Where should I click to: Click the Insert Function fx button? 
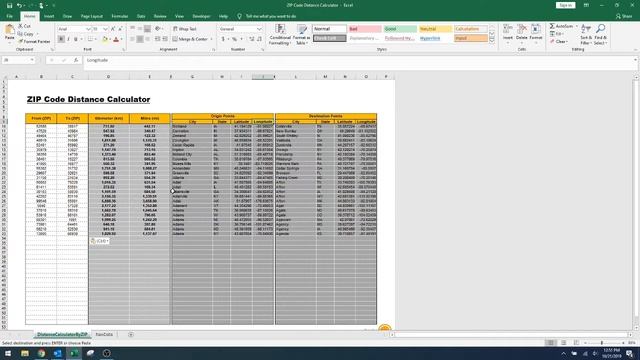[76, 60]
